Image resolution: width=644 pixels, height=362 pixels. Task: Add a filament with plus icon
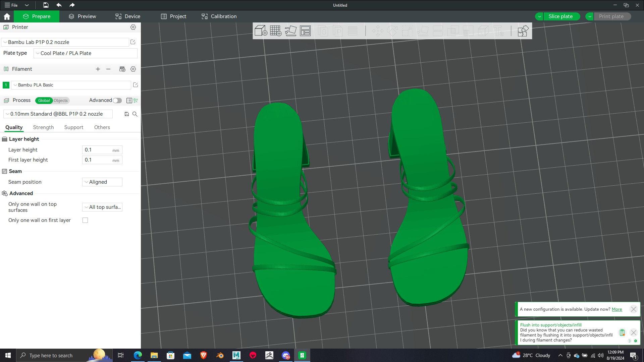(x=98, y=69)
